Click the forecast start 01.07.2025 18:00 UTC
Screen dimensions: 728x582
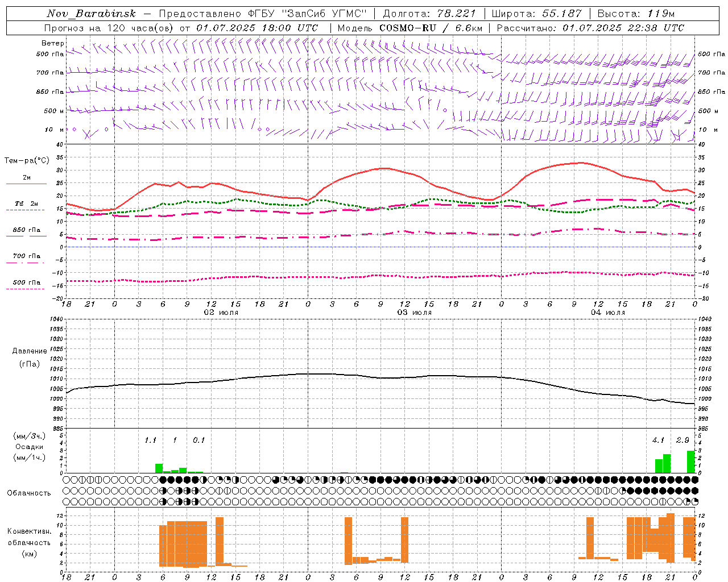pyautogui.click(x=257, y=28)
